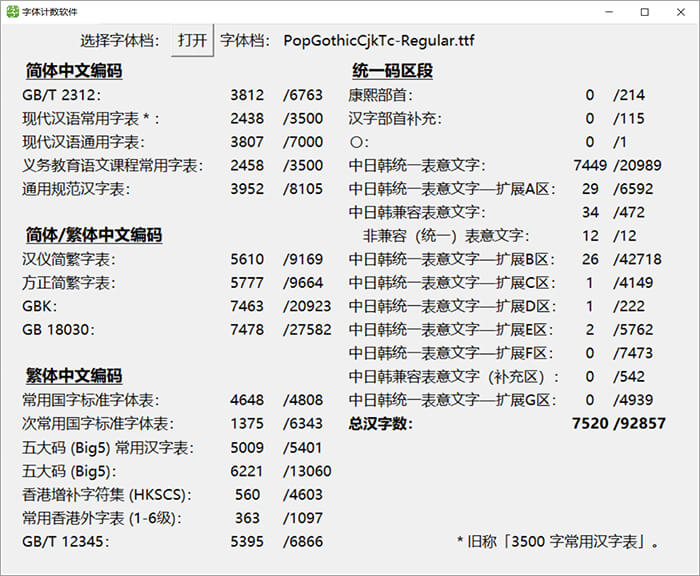700x576 pixels.
Task: Click the total 7520 /92857
Action: coord(619,423)
